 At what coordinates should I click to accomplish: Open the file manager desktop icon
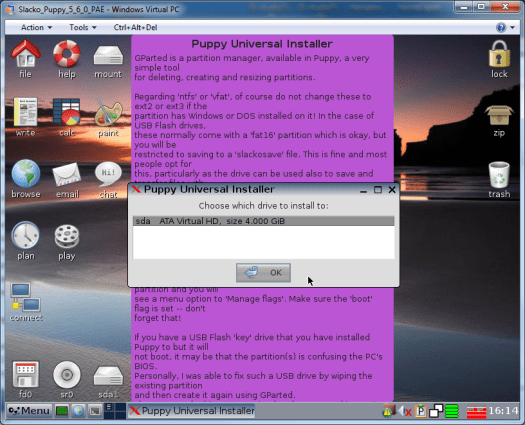25,54
